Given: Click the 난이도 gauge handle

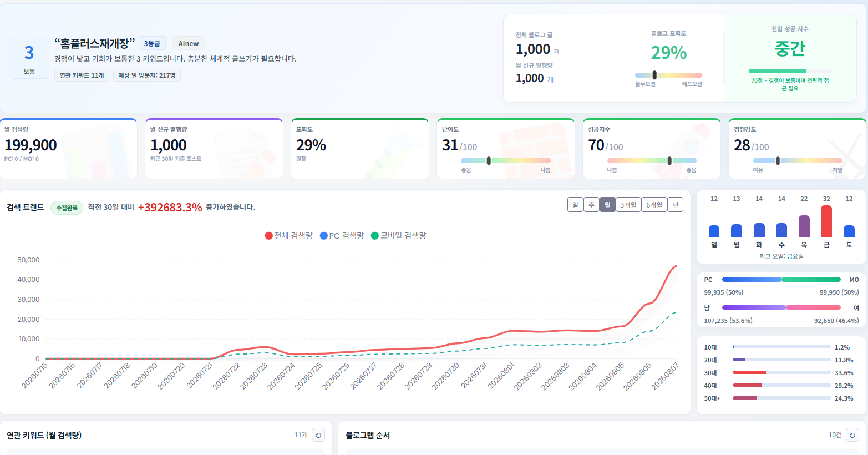Looking at the screenshot, I should (x=489, y=161).
